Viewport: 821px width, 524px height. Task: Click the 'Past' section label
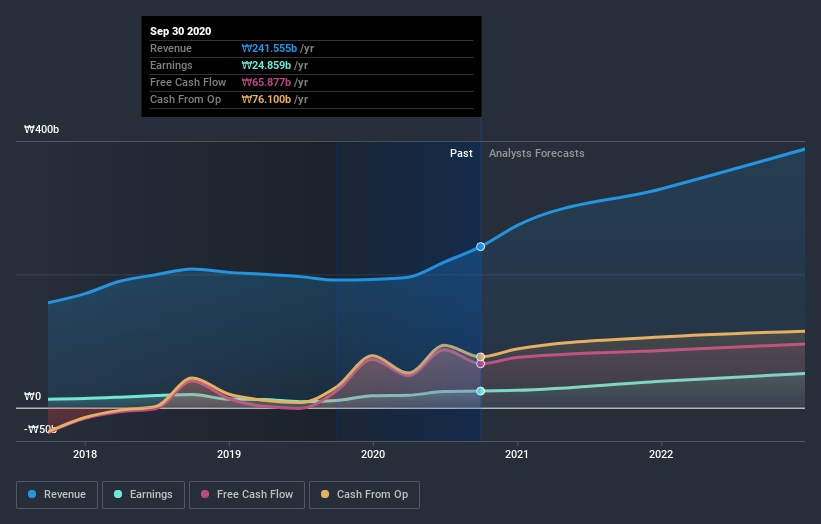[x=461, y=153]
